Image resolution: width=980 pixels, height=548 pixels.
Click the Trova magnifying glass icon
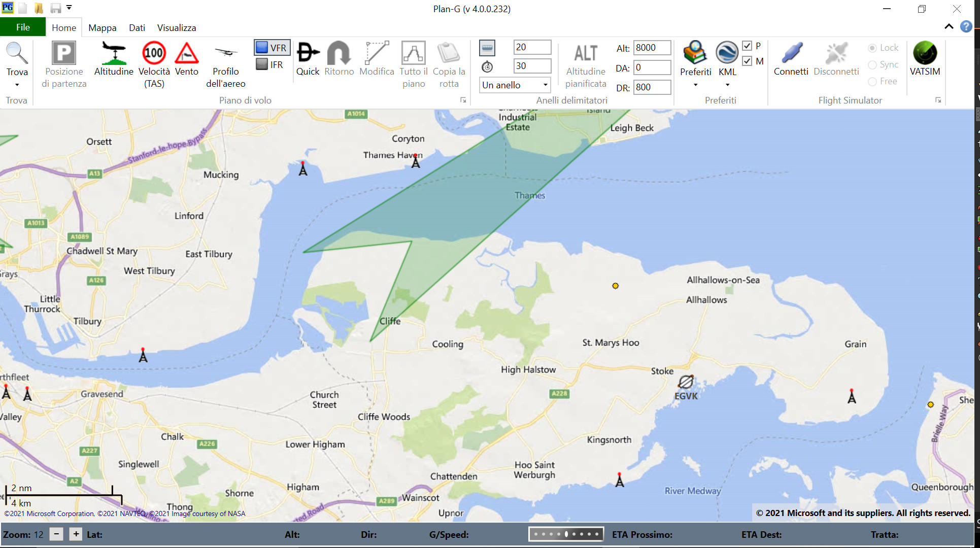[x=17, y=53]
